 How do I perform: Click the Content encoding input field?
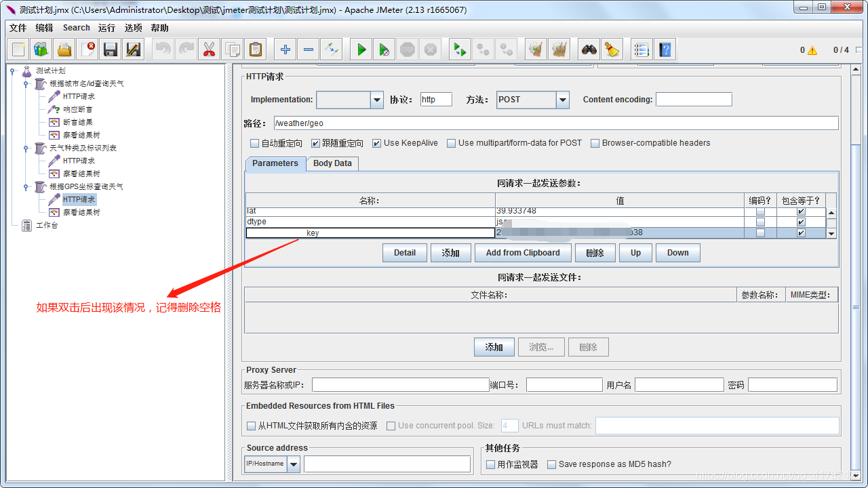694,100
